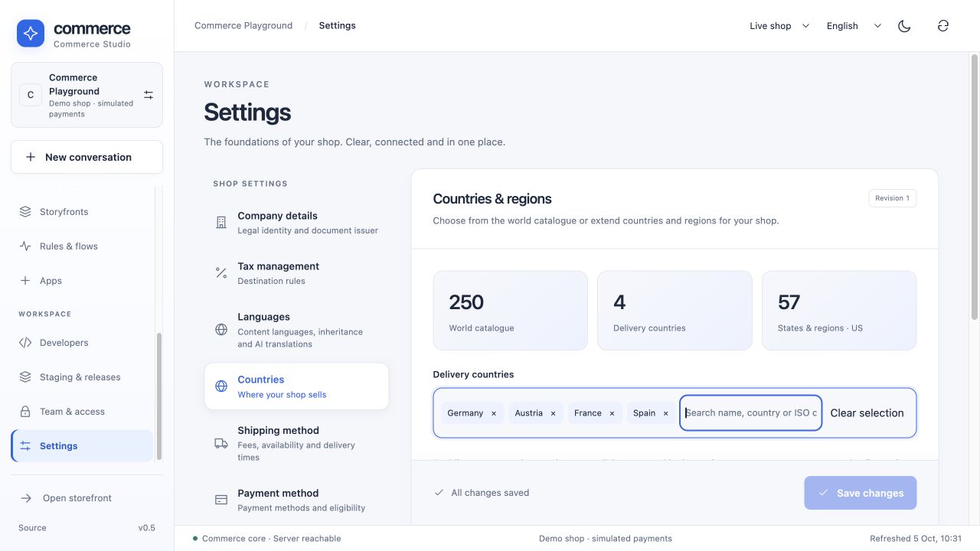Click the Rules & flows pulse icon
Screen dimensions: 980x551
click(25, 246)
